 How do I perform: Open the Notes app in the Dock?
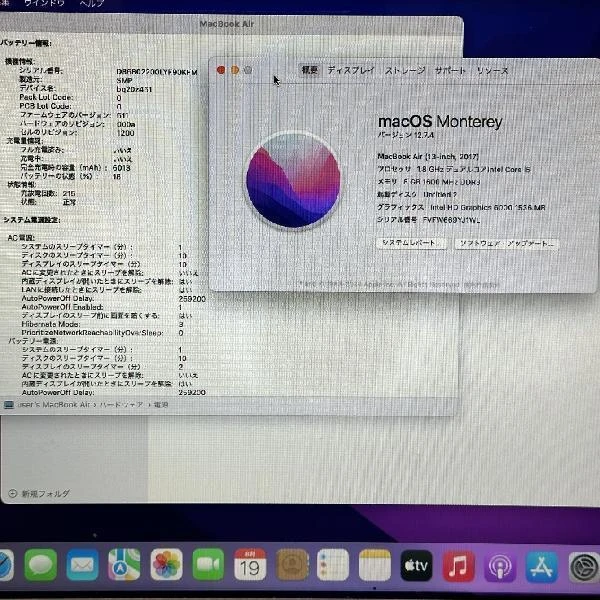[375, 565]
